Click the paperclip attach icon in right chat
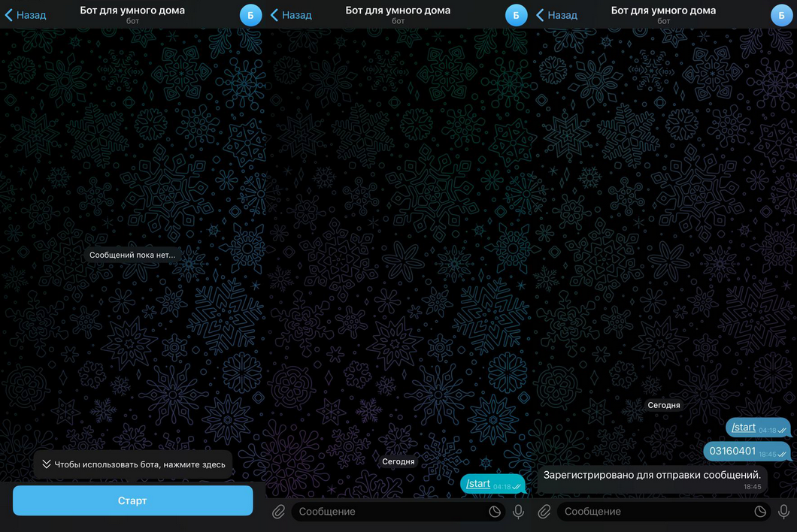This screenshot has width=797, height=532. click(544, 512)
